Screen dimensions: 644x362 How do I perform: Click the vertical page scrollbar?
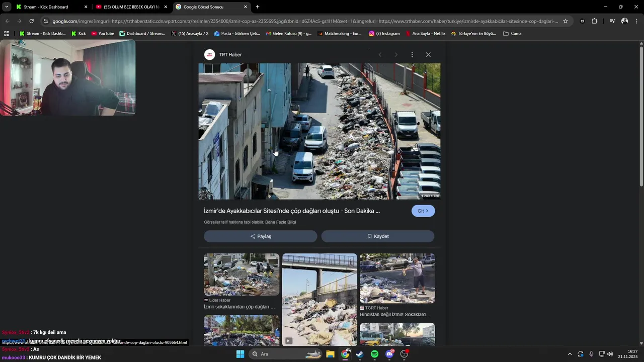point(641,116)
